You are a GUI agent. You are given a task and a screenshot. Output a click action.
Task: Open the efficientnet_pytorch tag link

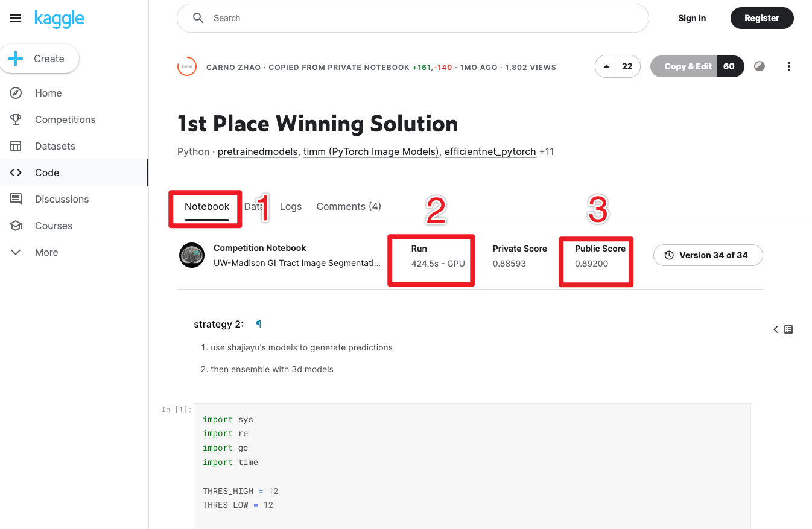point(490,152)
